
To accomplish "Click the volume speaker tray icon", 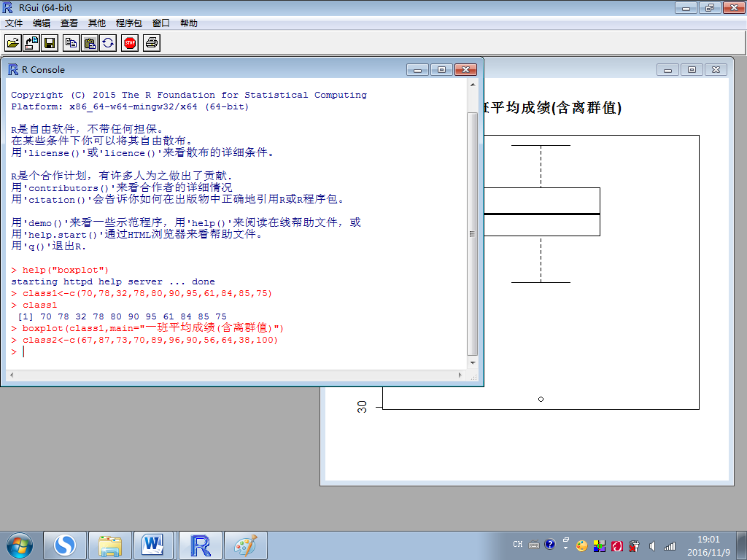I will pos(652,546).
